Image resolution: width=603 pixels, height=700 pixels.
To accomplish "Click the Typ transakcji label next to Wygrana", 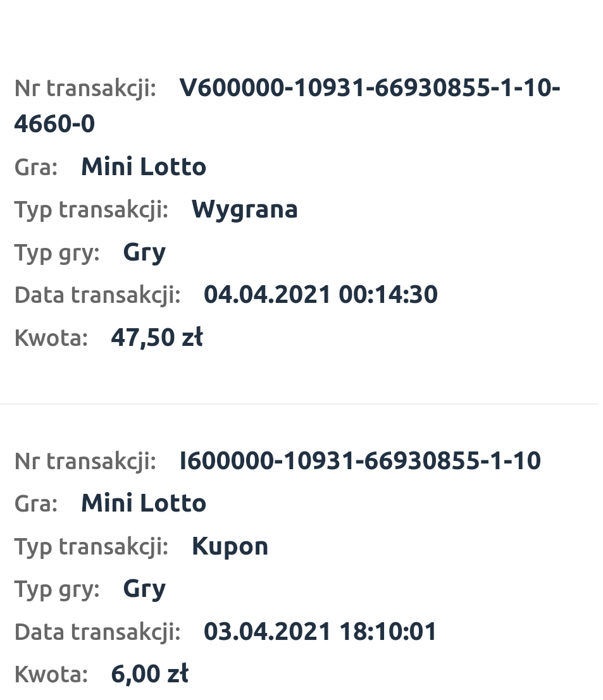I will [91, 209].
